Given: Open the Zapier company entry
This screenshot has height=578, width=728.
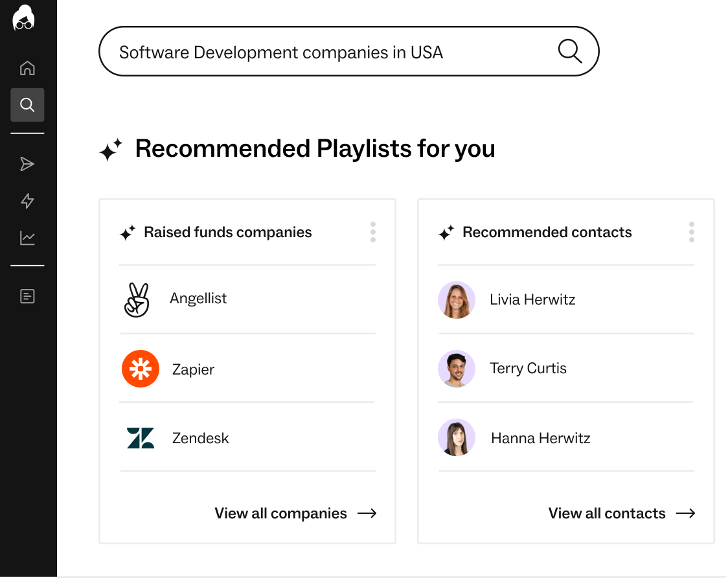Looking at the screenshot, I should [247, 369].
